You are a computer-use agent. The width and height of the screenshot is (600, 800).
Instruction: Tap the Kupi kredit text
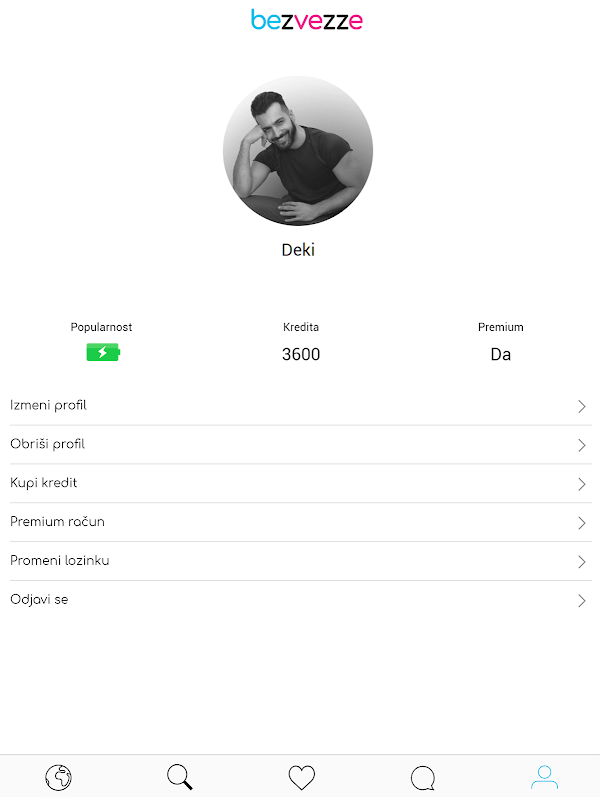coord(44,483)
